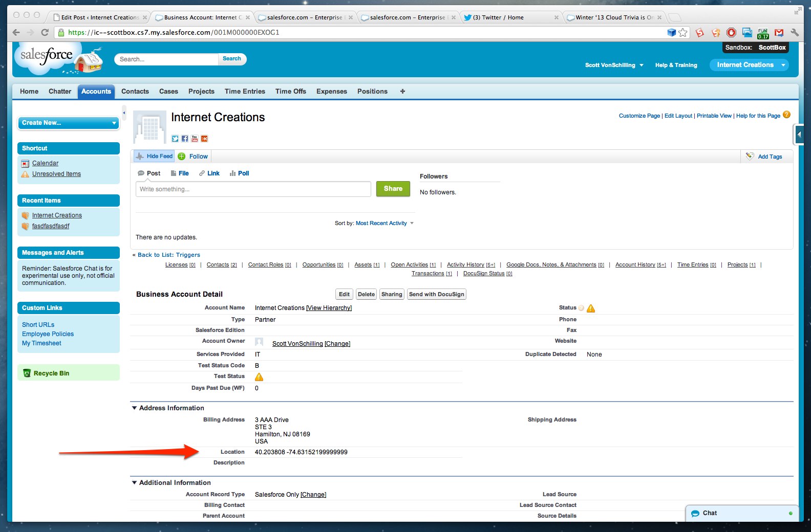Collapse the Address Information section
The width and height of the screenshot is (811, 532).
click(x=135, y=408)
